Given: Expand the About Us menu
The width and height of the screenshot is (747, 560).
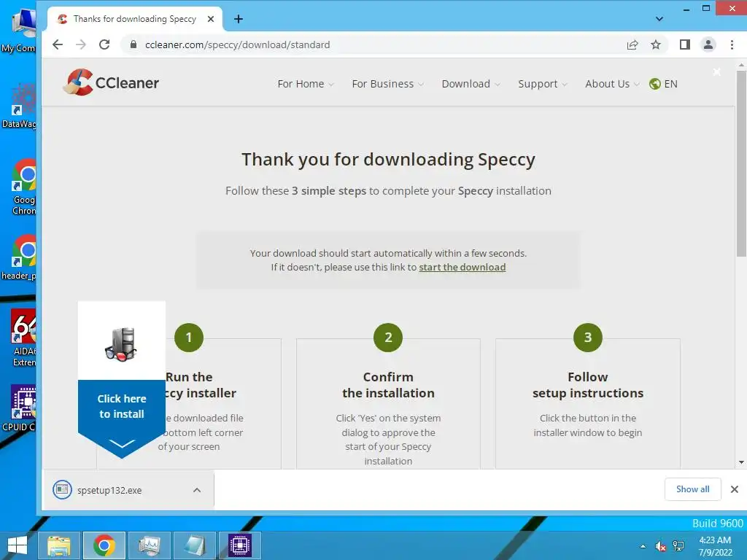Looking at the screenshot, I should coord(612,84).
